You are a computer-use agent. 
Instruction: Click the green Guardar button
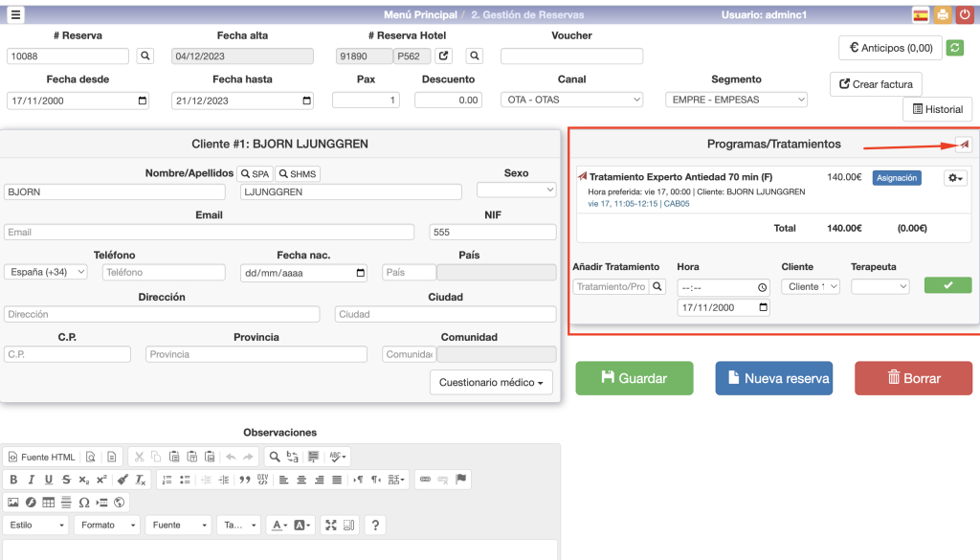(634, 378)
